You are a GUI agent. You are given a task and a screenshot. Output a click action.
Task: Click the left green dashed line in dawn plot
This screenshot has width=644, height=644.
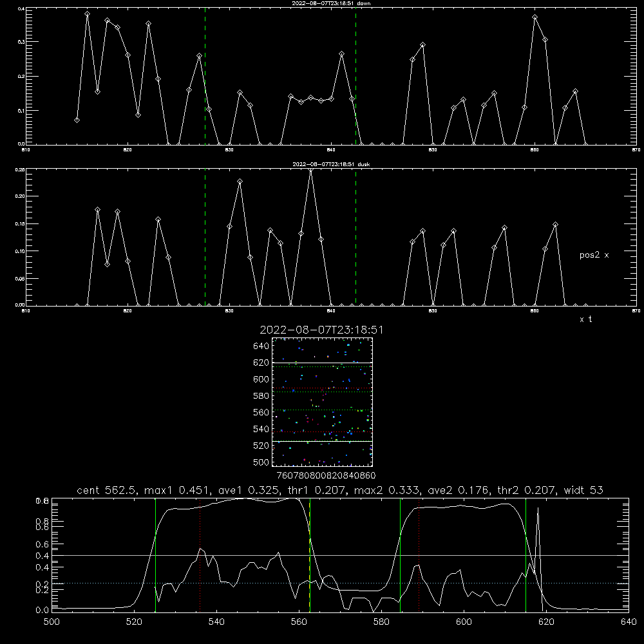coord(205,76)
